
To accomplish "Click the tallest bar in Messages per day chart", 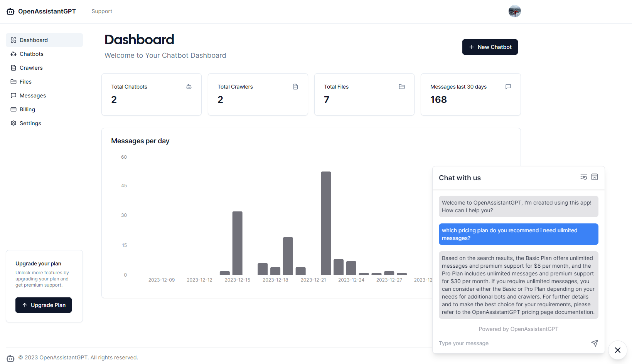I will 326,223.
